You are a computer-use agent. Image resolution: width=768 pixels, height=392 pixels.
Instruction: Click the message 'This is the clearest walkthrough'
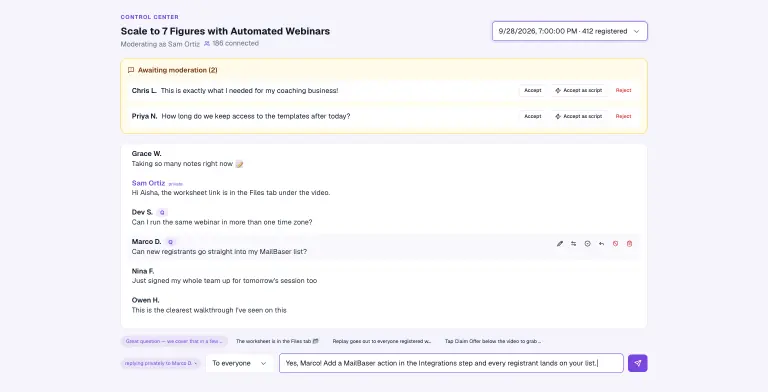click(x=209, y=310)
